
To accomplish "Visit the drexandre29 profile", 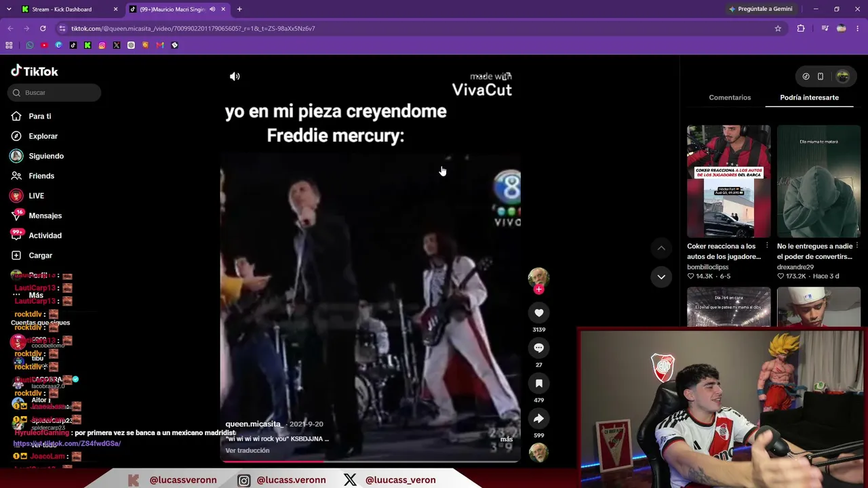I will (x=795, y=267).
